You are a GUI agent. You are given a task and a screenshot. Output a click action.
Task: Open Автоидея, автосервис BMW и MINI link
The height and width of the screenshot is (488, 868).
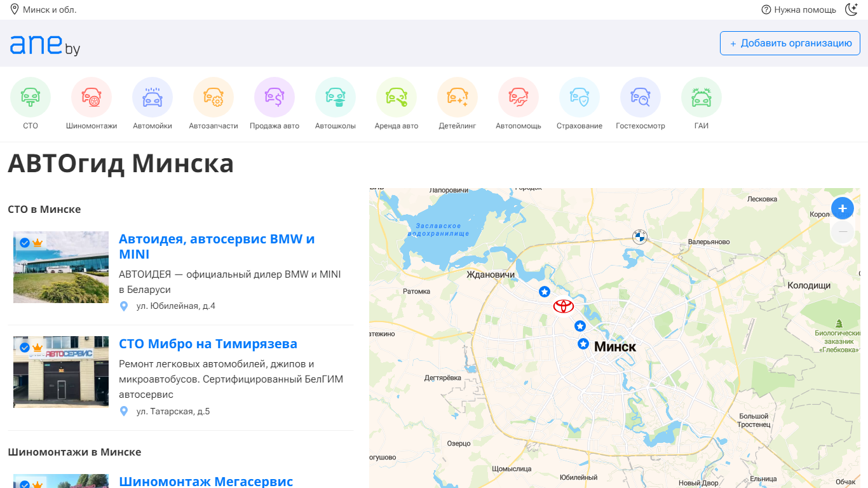coord(217,247)
